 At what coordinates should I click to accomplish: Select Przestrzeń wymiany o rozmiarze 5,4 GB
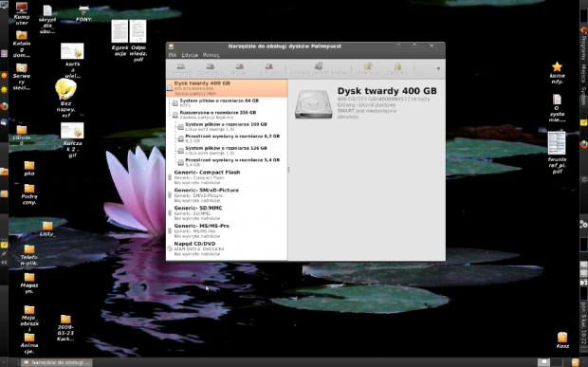(227, 162)
